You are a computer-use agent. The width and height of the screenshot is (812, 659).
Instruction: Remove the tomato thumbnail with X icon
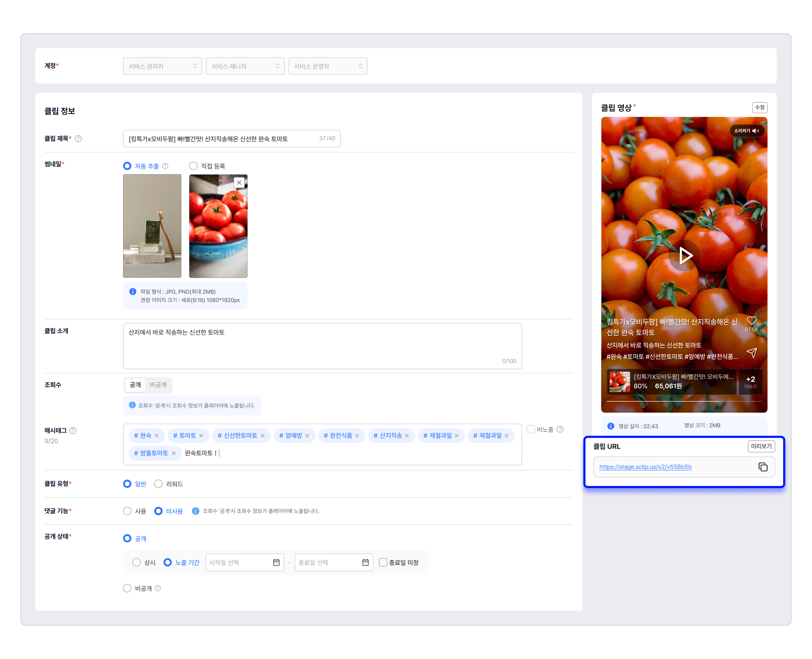pyautogui.click(x=239, y=183)
